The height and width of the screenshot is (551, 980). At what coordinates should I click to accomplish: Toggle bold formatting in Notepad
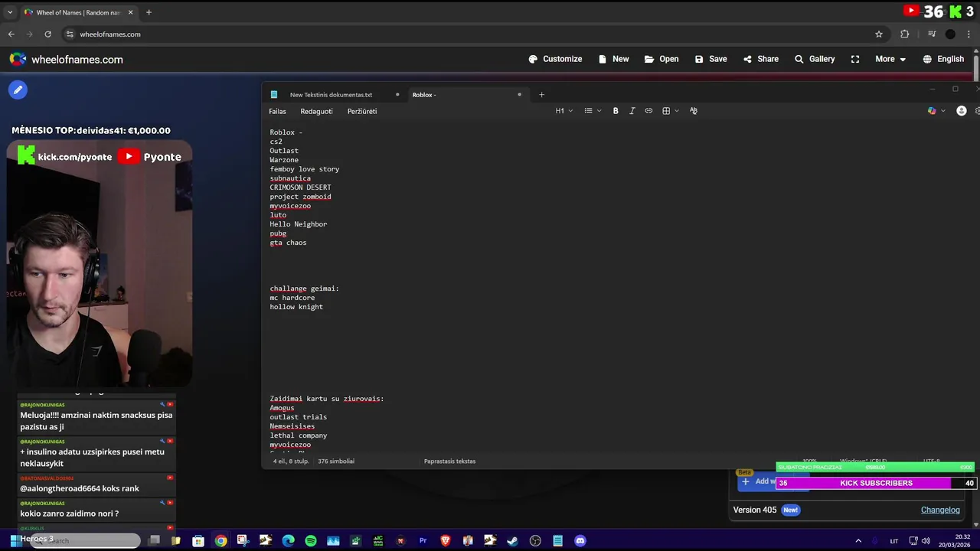tap(616, 111)
